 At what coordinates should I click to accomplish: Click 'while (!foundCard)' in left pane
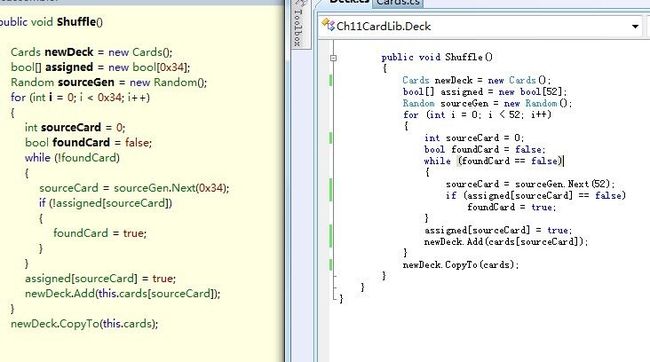[72, 158]
